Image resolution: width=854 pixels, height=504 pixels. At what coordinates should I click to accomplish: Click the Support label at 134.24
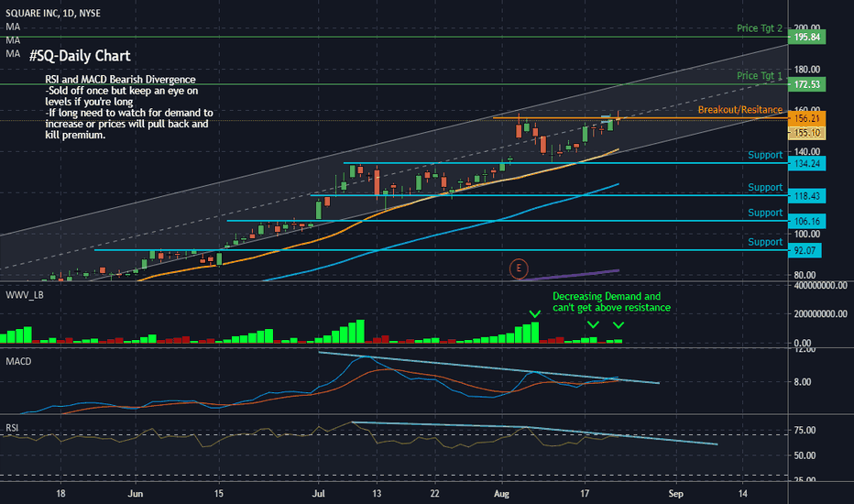click(x=765, y=155)
